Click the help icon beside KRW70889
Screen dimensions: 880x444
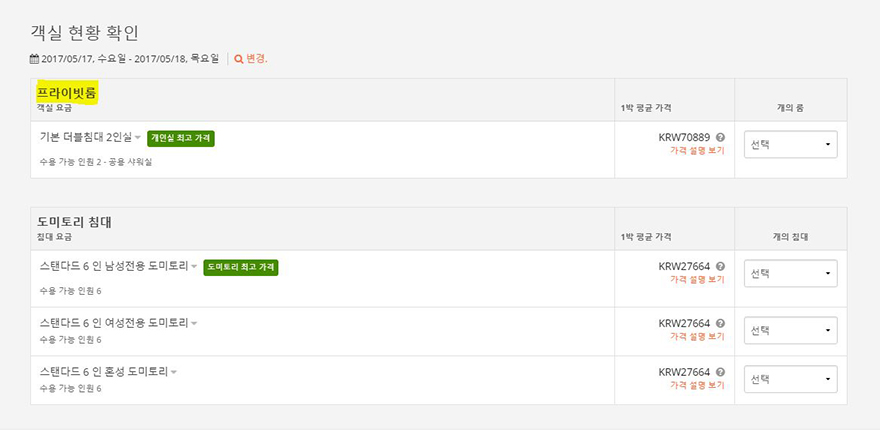pos(721,137)
